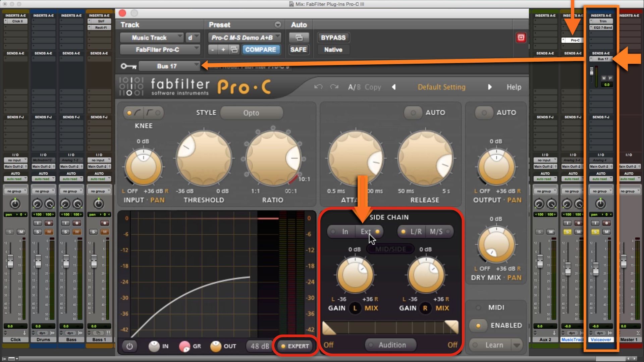Select the L/R stereo mode icon
The height and width of the screenshot is (362, 644).
(x=415, y=231)
